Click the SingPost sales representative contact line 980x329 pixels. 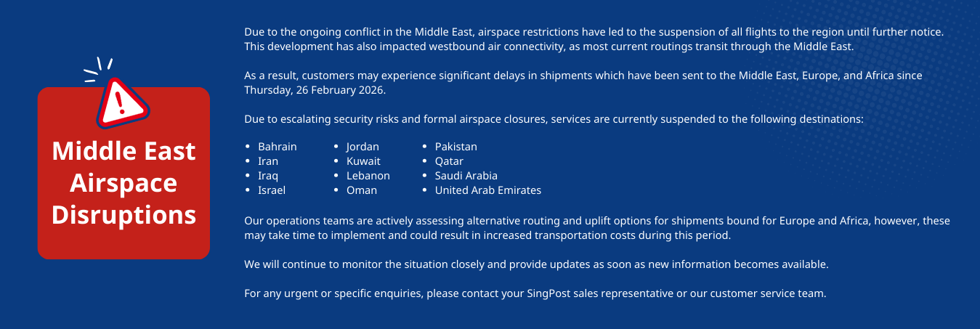coord(535,294)
